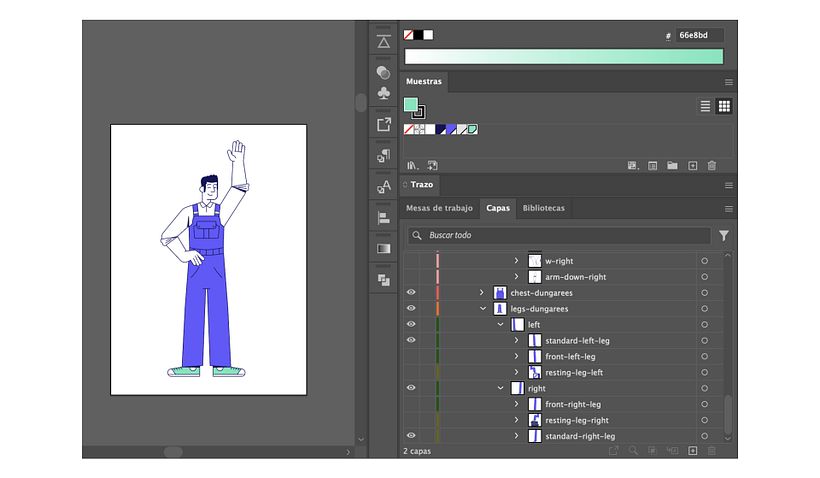Viewport: 820px width, 478px height.
Task: Show the resting-leg-left layer
Action: 411,372
